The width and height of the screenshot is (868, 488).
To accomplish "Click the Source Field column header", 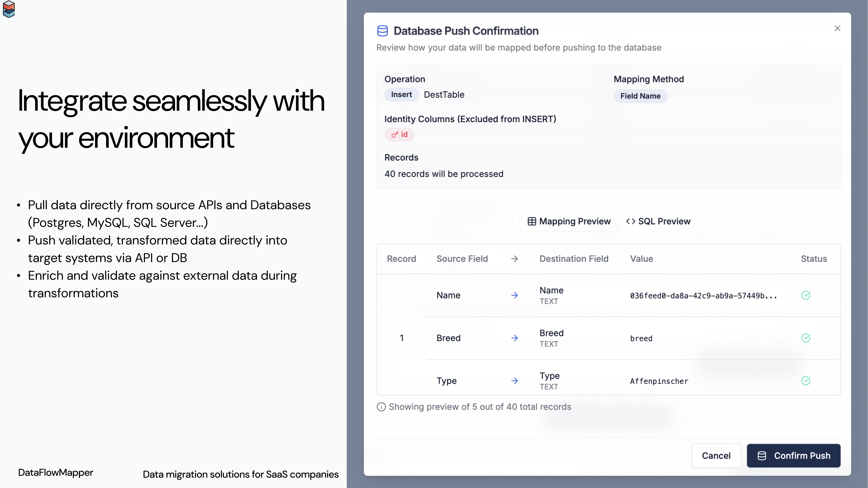I will [462, 259].
